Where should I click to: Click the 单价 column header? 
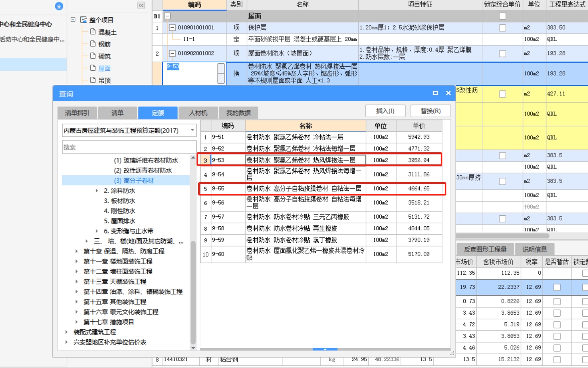pos(419,126)
